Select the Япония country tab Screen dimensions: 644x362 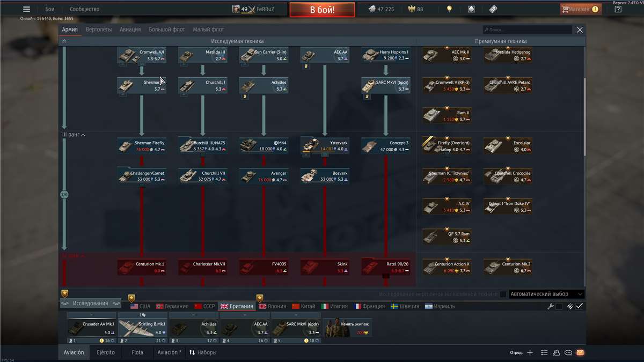point(273,306)
